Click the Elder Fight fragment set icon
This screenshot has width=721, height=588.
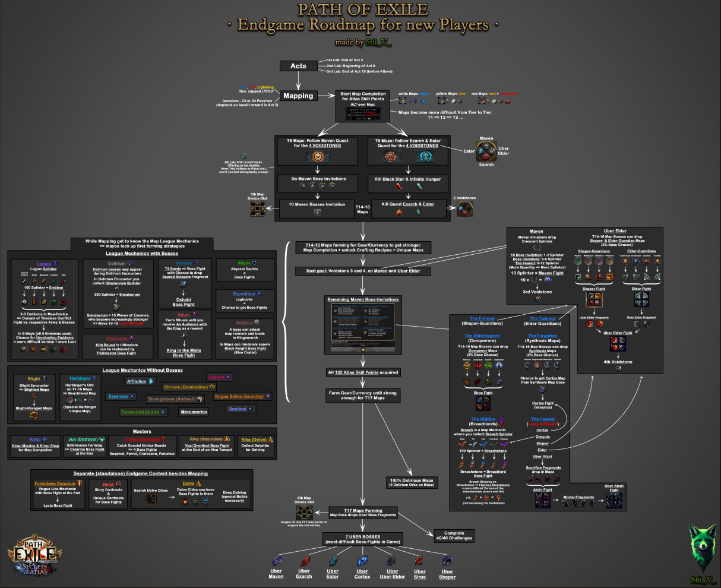pyautogui.click(x=642, y=300)
